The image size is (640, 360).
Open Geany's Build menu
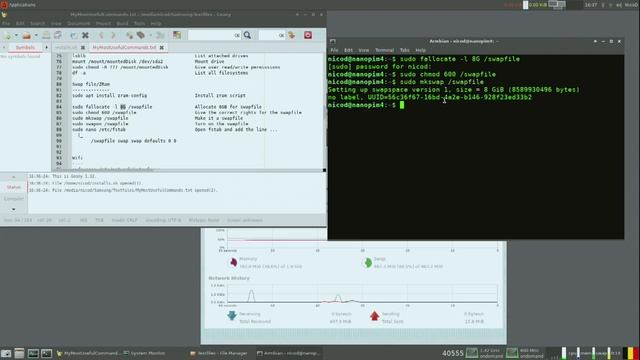pyautogui.click(x=122, y=24)
